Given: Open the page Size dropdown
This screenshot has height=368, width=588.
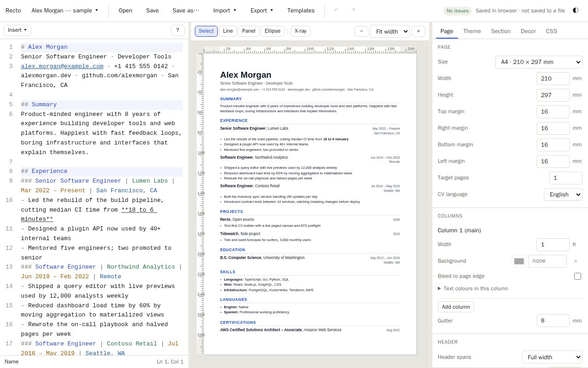Looking at the screenshot, I should pyautogui.click(x=539, y=62).
